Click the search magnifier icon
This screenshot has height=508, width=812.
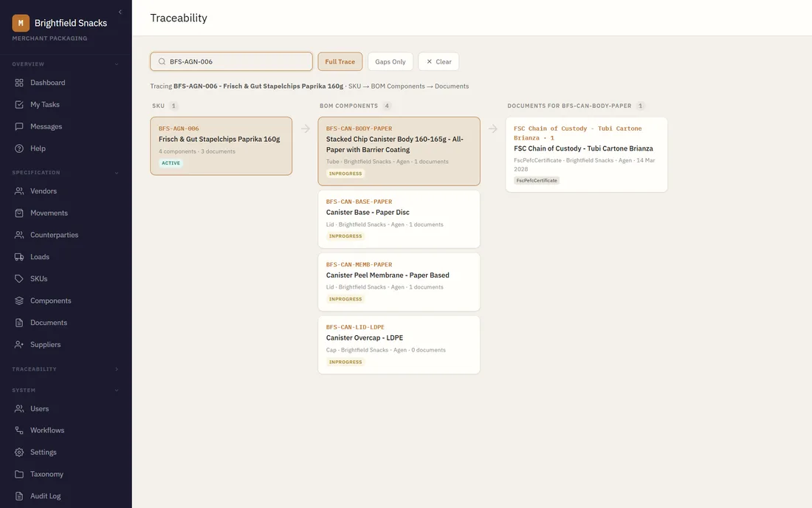(x=162, y=61)
